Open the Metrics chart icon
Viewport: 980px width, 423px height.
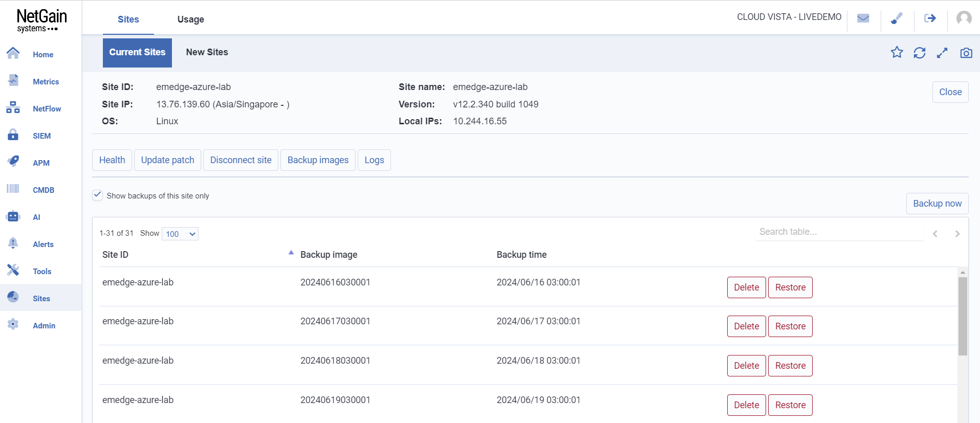tap(13, 80)
